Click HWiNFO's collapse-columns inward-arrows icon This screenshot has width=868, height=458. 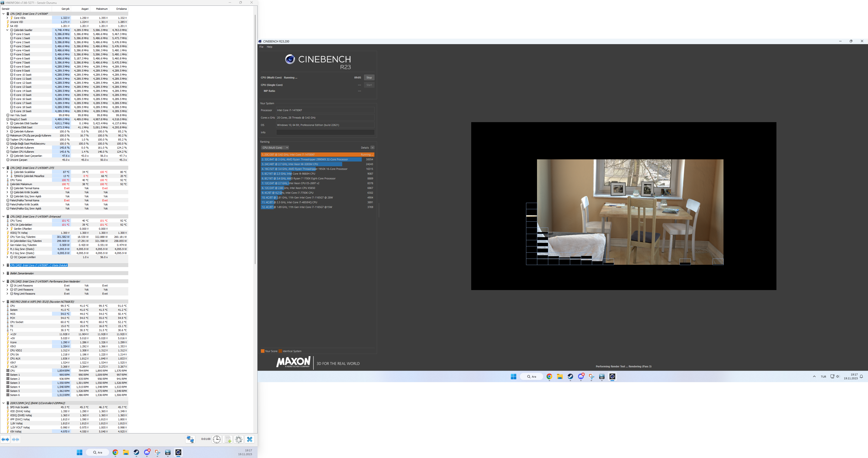coord(15,439)
